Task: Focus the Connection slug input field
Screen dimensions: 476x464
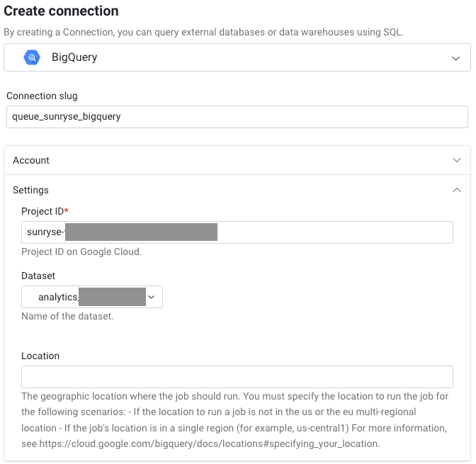Action: click(237, 117)
